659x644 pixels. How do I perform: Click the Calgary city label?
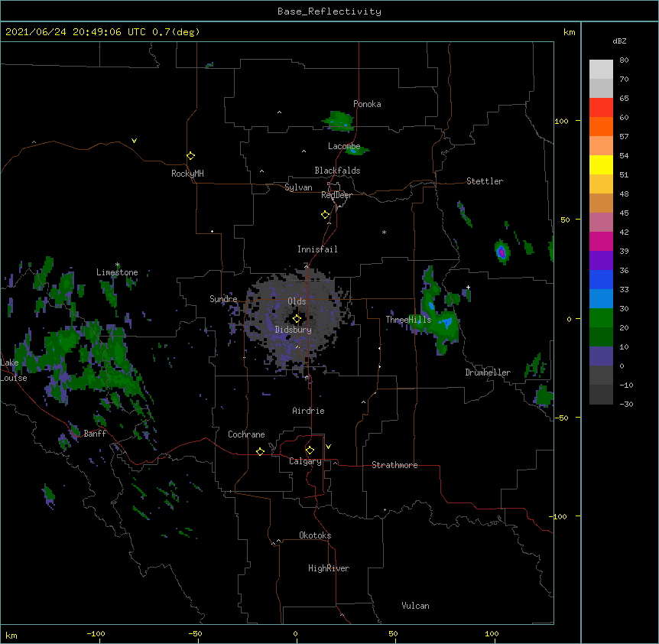point(305,461)
